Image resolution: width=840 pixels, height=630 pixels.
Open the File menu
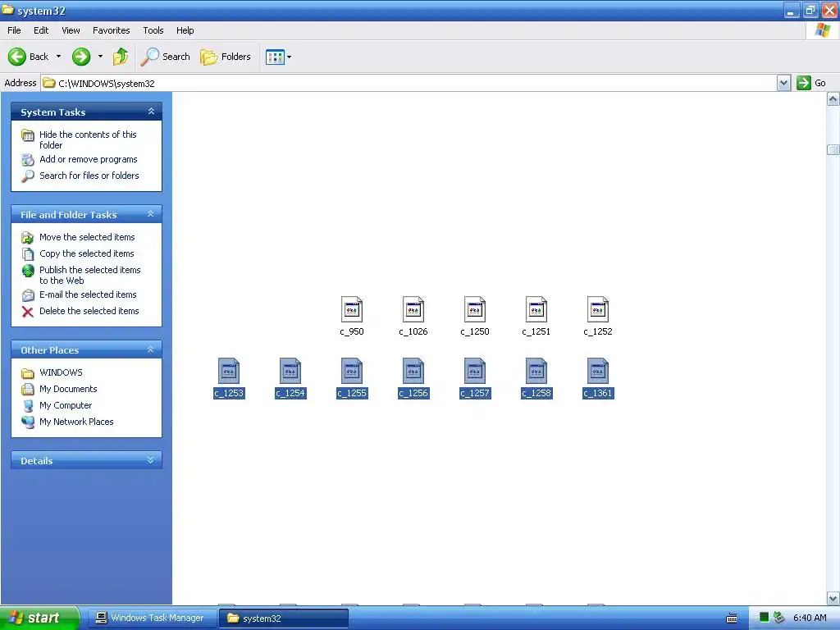point(15,30)
